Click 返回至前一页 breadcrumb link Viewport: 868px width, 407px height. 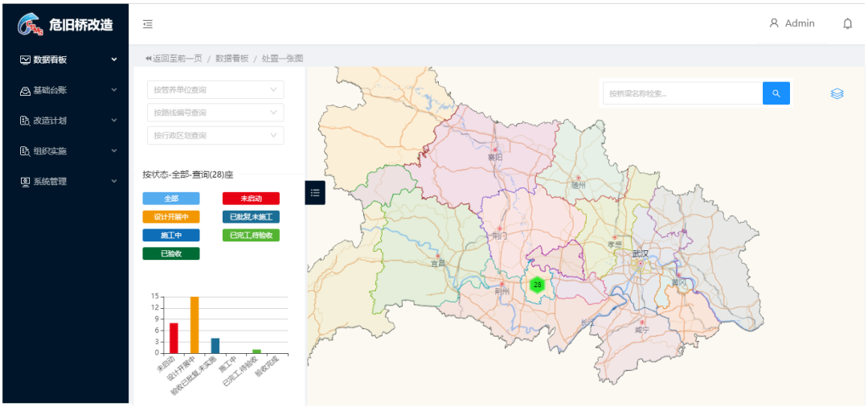click(173, 59)
